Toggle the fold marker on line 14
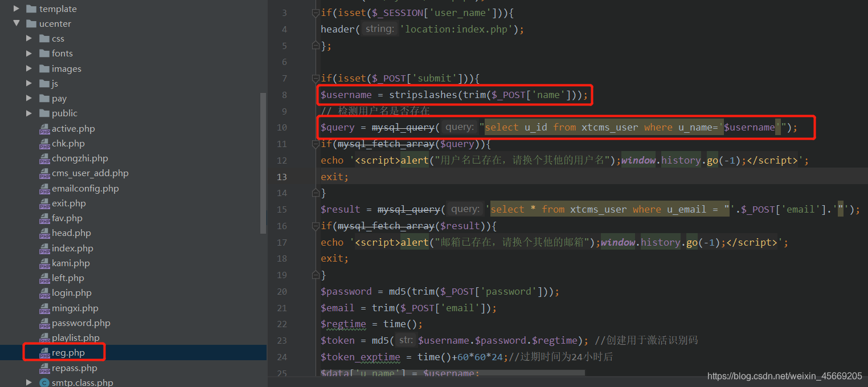Screen dimensions: 868x387 (x=316, y=193)
